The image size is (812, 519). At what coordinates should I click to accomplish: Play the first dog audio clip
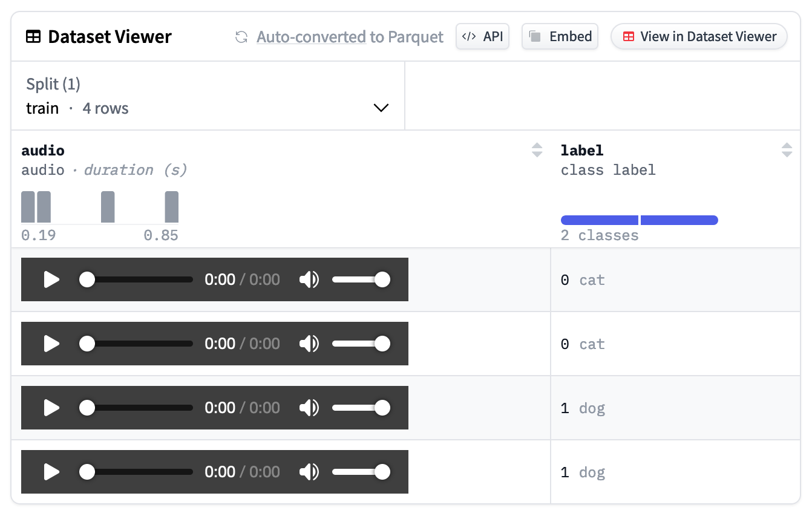coord(52,408)
